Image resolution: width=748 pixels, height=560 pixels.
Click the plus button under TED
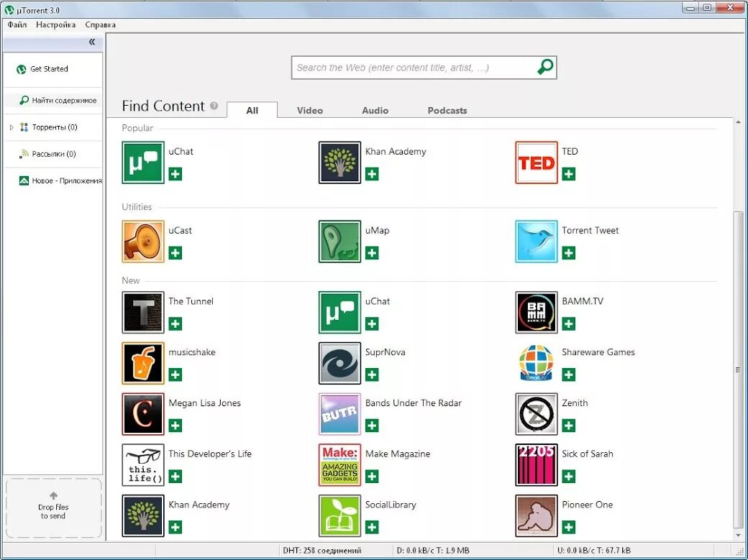point(569,174)
